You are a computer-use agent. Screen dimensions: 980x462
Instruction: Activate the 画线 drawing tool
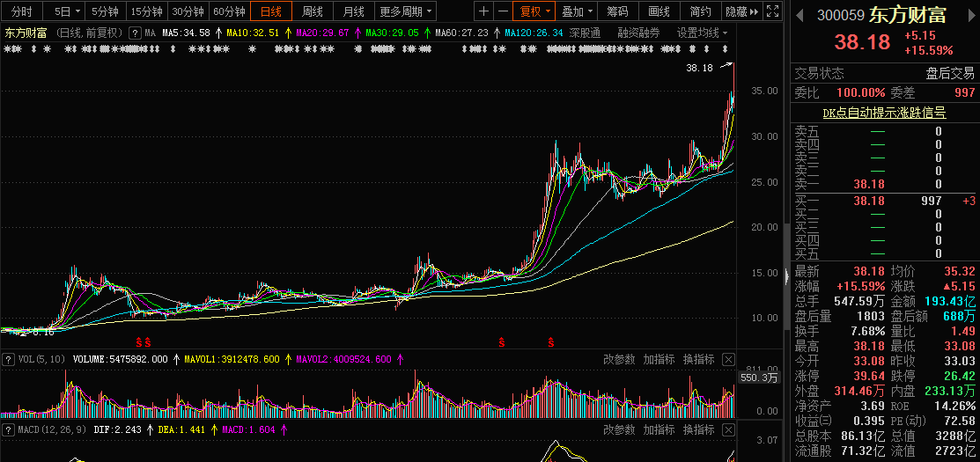(x=659, y=11)
